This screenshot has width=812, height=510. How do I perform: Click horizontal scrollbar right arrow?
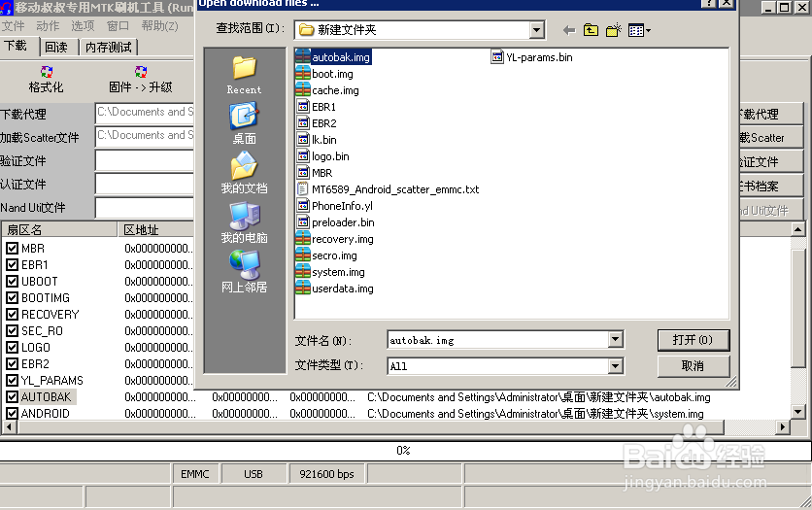783,427
